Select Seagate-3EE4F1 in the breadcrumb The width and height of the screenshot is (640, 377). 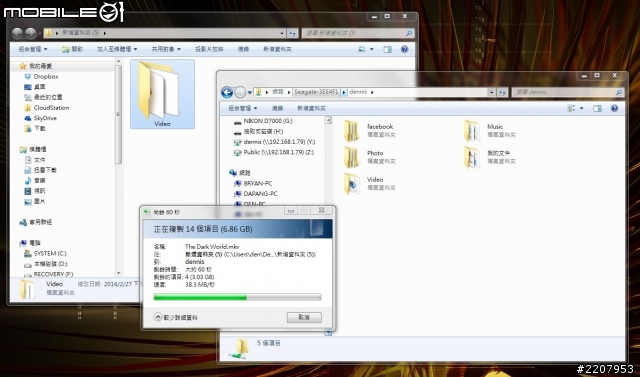pos(316,92)
